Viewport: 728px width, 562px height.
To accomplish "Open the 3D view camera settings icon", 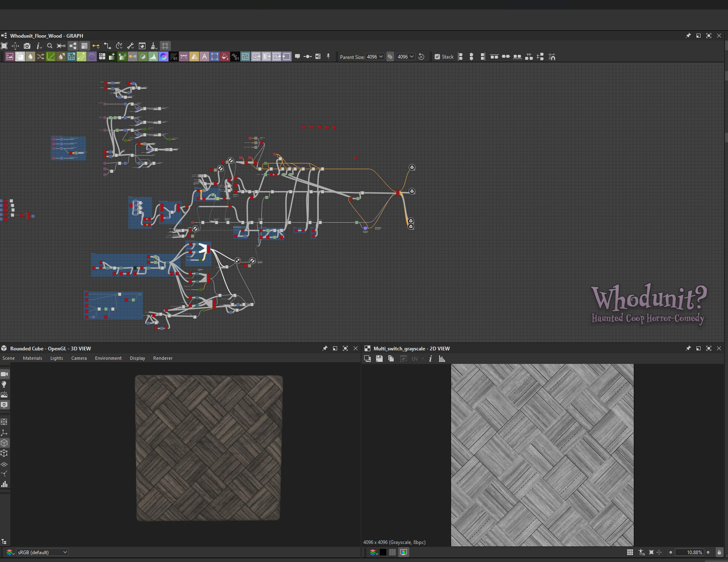I will [x=5, y=374].
